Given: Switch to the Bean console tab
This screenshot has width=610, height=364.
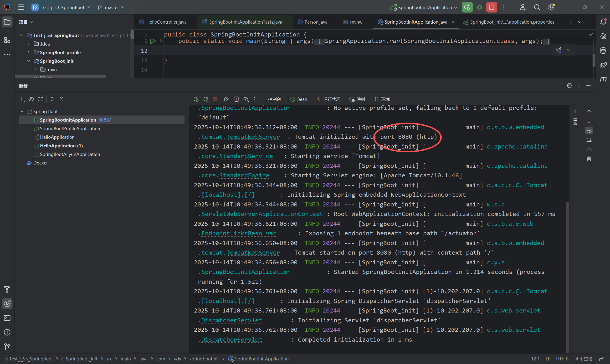Looking at the screenshot, I should tap(299, 99).
